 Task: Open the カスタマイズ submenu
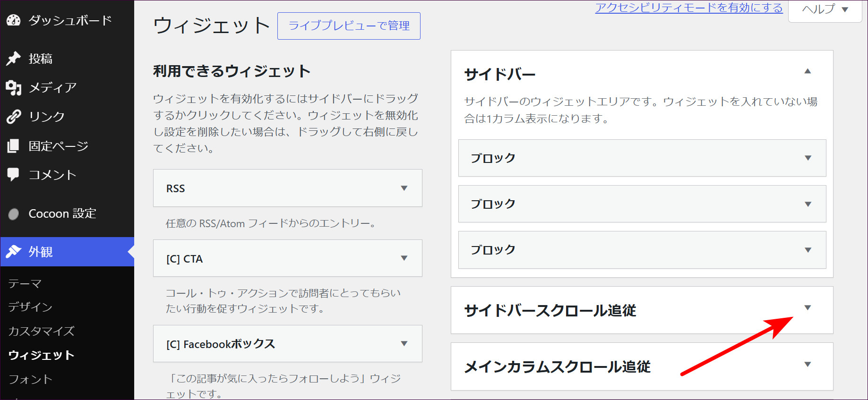[42, 331]
